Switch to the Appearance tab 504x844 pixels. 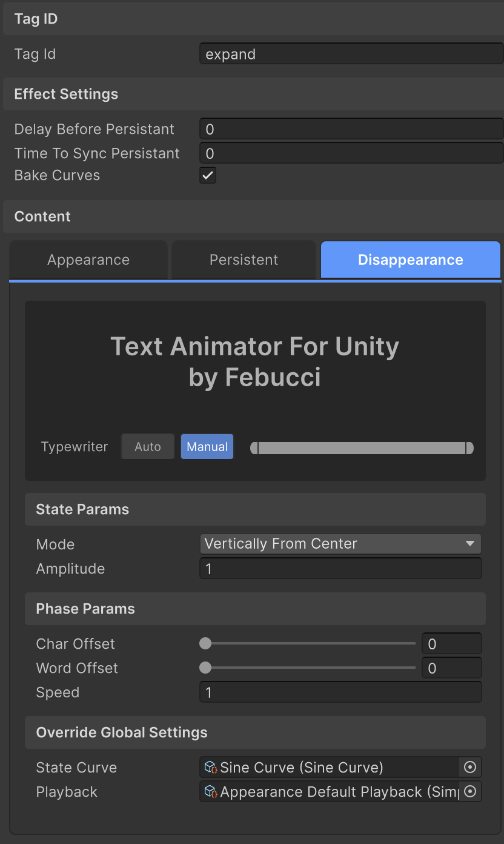point(88,260)
